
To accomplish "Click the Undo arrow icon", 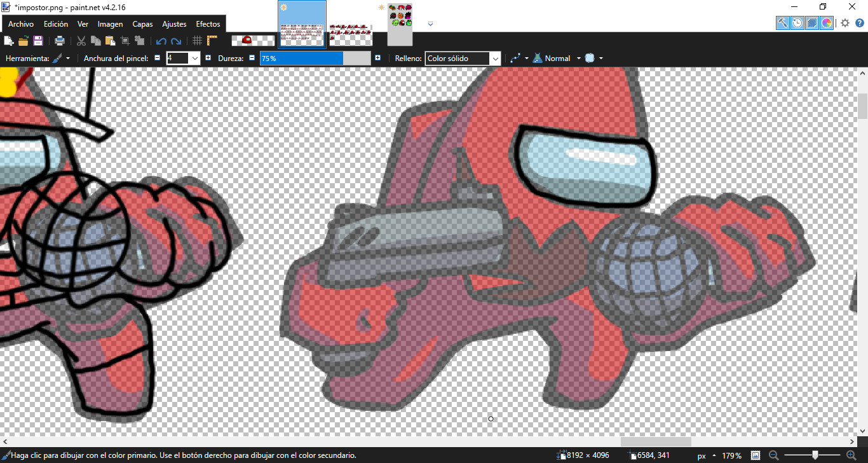I will (161, 41).
